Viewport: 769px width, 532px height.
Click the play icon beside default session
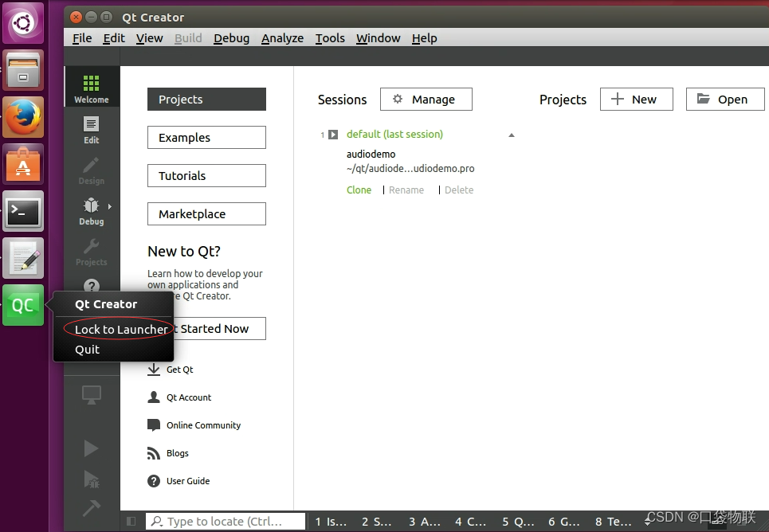coord(333,135)
